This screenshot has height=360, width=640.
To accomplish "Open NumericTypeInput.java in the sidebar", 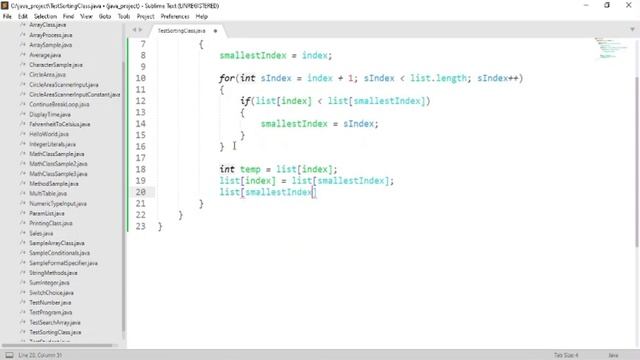I will click(58, 203).
